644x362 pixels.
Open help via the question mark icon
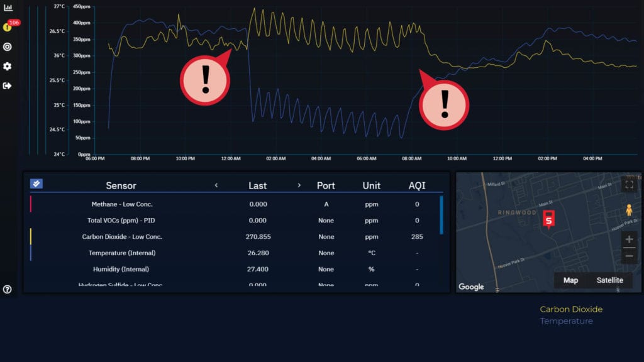8,290
